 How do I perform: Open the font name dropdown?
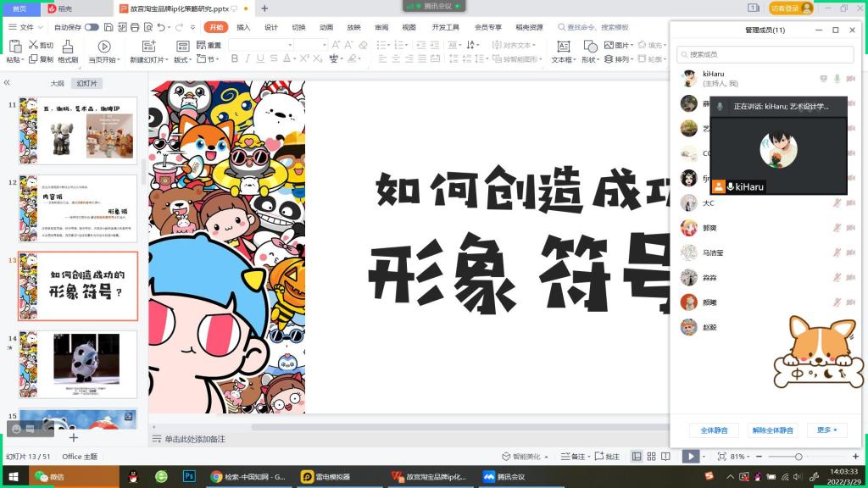[x=290, y=45]
